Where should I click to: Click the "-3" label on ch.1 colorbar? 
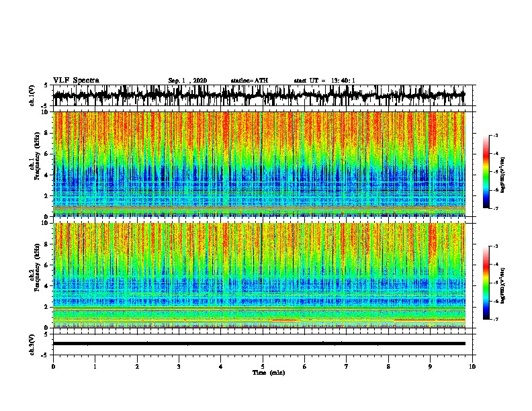click(x=495, y=135)
